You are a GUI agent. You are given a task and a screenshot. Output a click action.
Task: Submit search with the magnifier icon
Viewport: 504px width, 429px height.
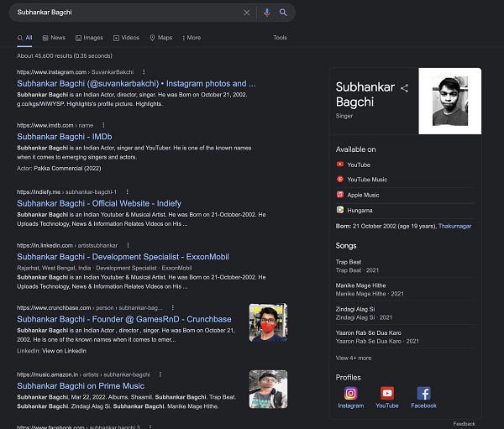tap(283, 13)
